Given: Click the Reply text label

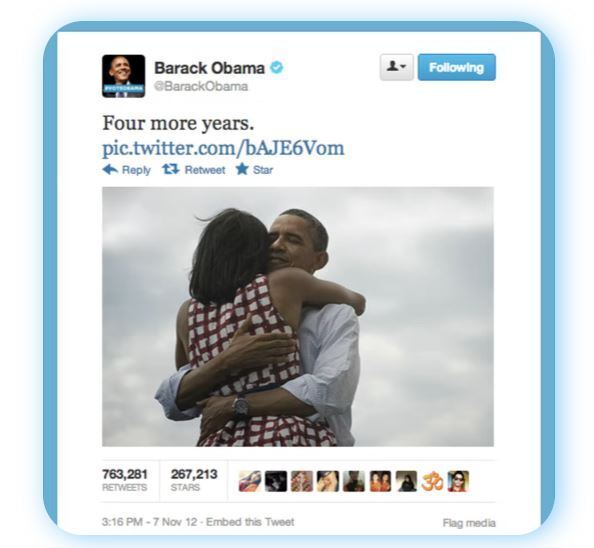Looking at the screenshot, I should pyautogui.click(x=136, y=170).
